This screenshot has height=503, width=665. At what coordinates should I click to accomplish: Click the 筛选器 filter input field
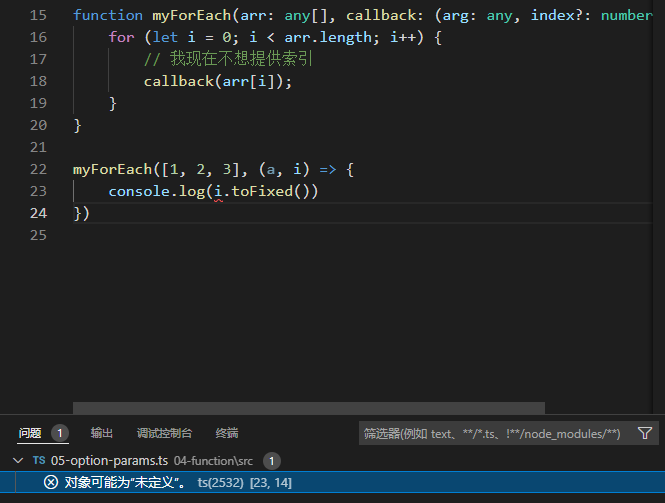(x=492, y=434)
